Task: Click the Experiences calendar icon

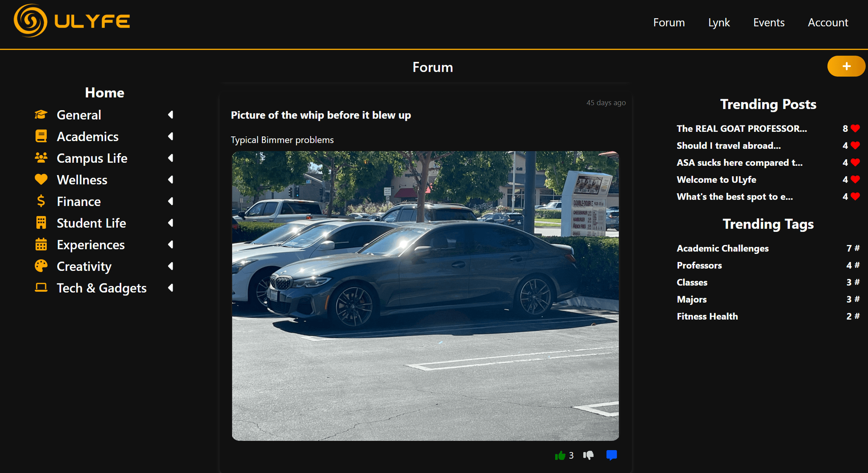Action: click(41, 244)
